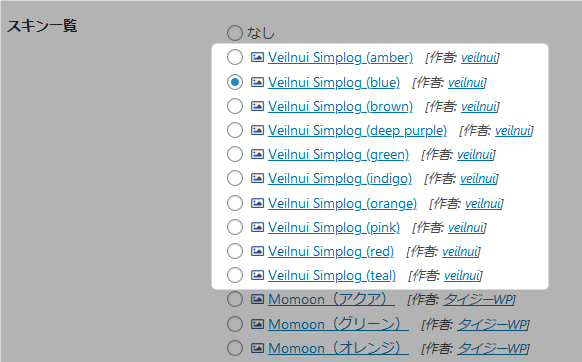Open image icon for Momoon（オレンジ）

[257, 348]
